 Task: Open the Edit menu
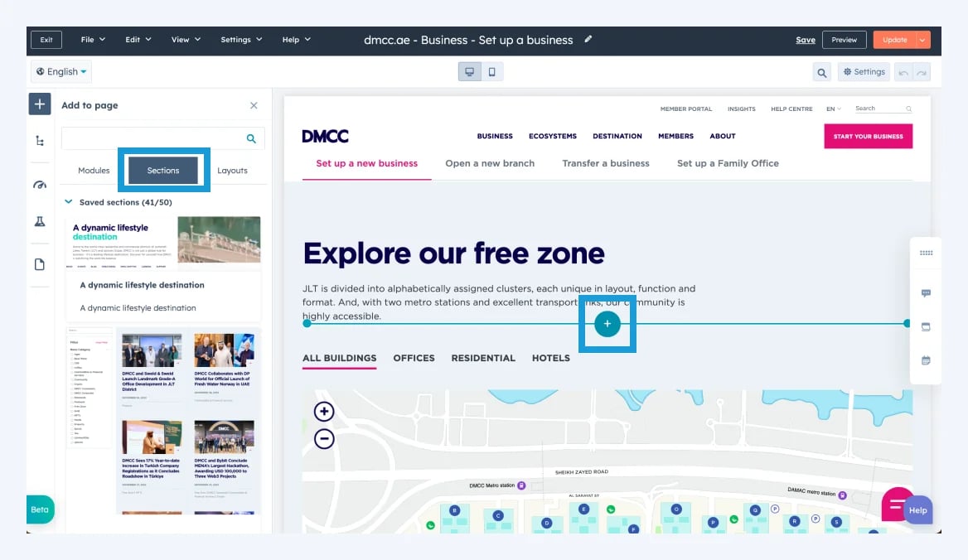(138, 40)
